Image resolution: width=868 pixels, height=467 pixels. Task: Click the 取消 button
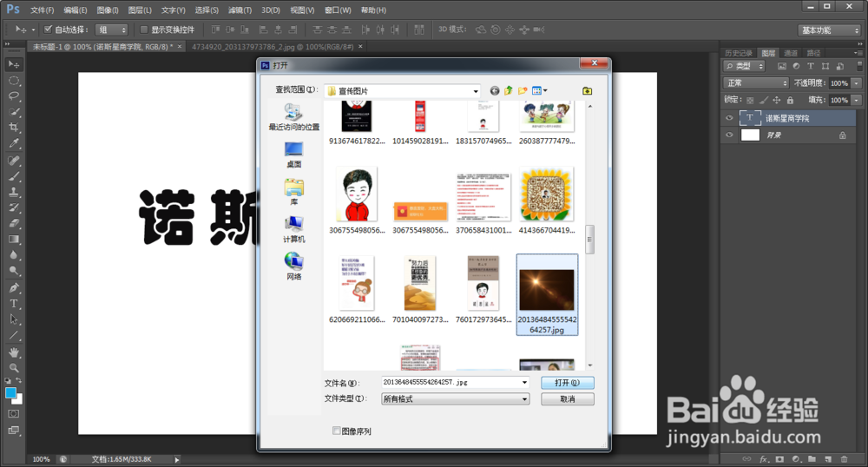point(568,399)
